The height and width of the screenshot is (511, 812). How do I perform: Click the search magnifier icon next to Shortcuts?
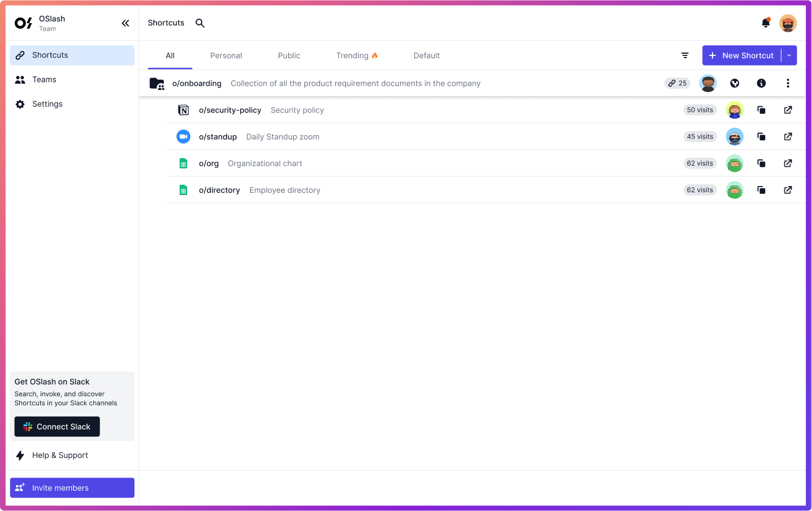200,23
